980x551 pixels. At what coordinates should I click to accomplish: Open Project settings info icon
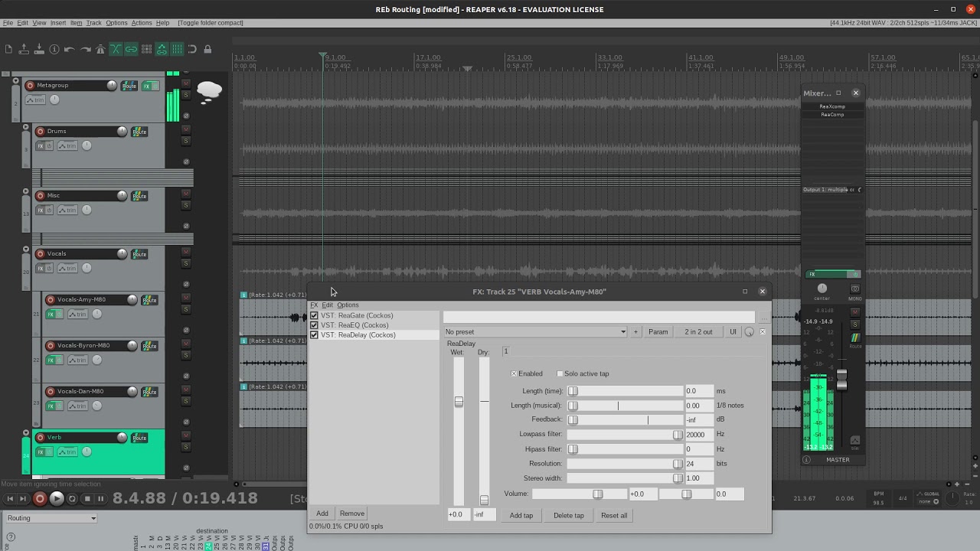pyautogui.click(x=54, y=50)
